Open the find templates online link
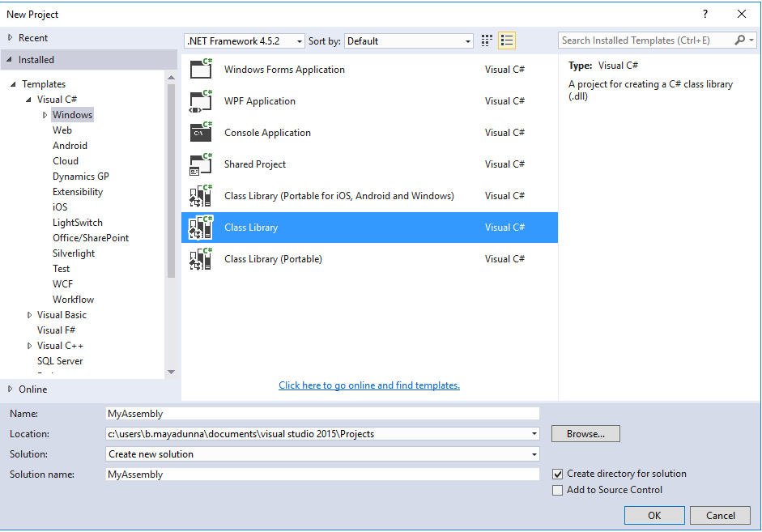Screen dimensions: 762x532 (x=369, y=385)
